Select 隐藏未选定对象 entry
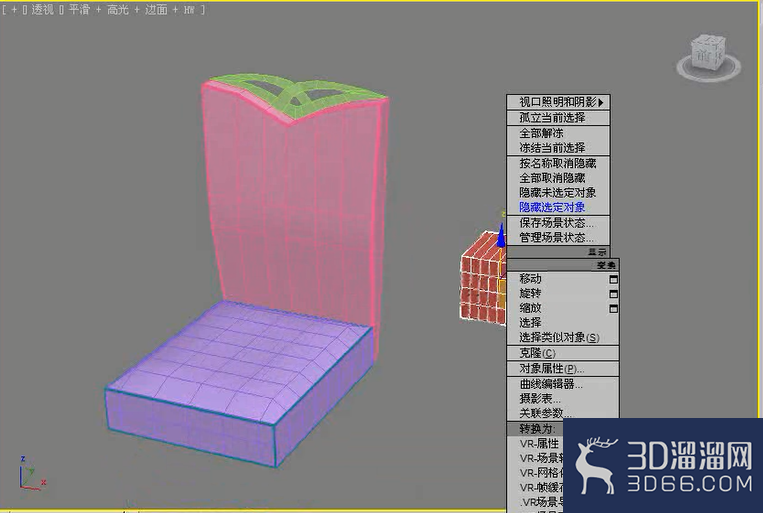 click(x=558, y=193)
